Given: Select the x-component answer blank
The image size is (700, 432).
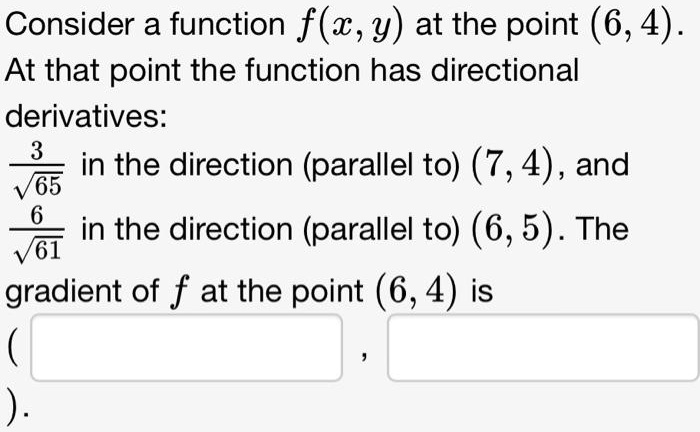Looking at the screenshot, I should point(187,348).
